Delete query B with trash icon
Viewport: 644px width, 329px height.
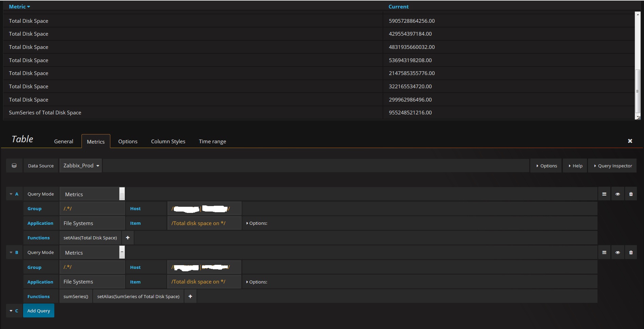point(631,252)
